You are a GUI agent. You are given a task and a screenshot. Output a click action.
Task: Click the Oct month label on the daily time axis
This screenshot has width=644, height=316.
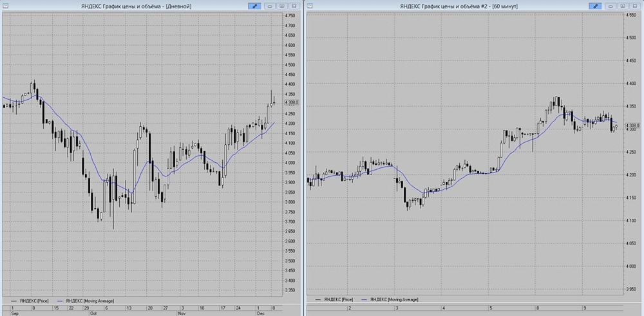point(94,313)
